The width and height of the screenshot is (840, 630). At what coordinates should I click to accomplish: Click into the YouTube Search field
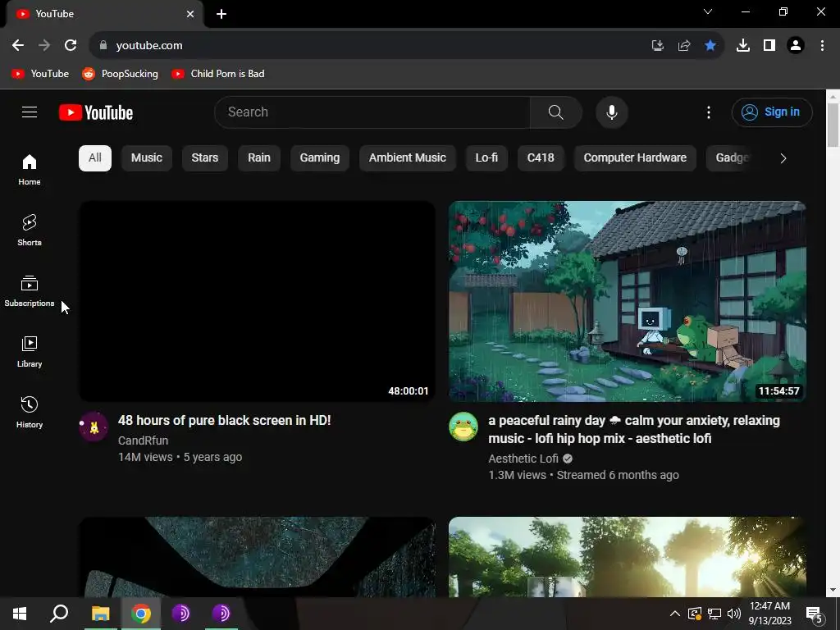click(x=372, y=112)
